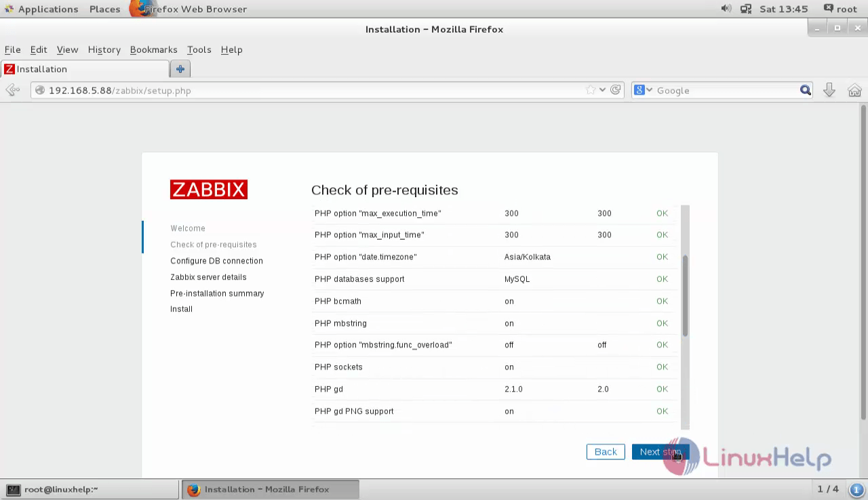868x500 pixels.
Task: Click the Firefox launcher icon in top panel
Action: (139, 9)
